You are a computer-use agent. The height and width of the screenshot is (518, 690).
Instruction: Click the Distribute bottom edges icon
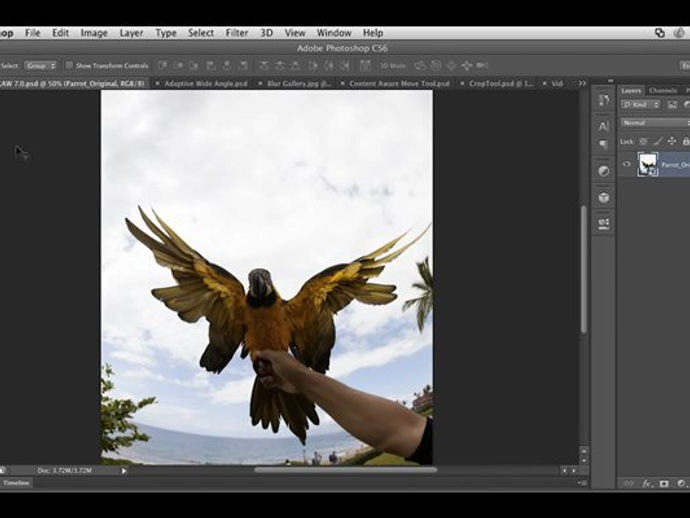296,66
